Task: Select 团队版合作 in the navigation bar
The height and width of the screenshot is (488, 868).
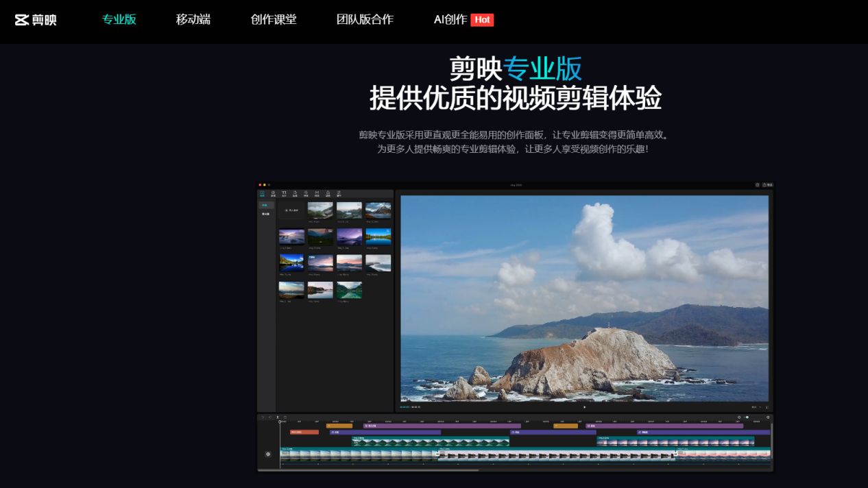Action: [x=365, y=19]
